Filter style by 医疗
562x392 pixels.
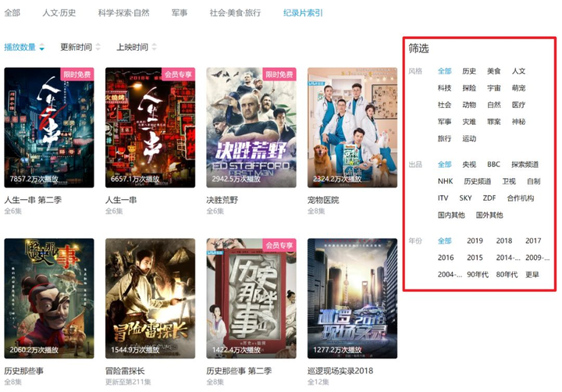click(518, 105)
